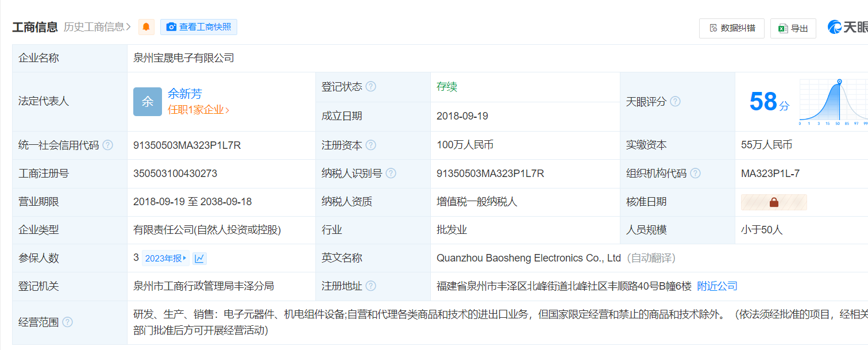Click help icon beside 统一社会信用代码
The image size is (868, 350).
pos(107,145)
